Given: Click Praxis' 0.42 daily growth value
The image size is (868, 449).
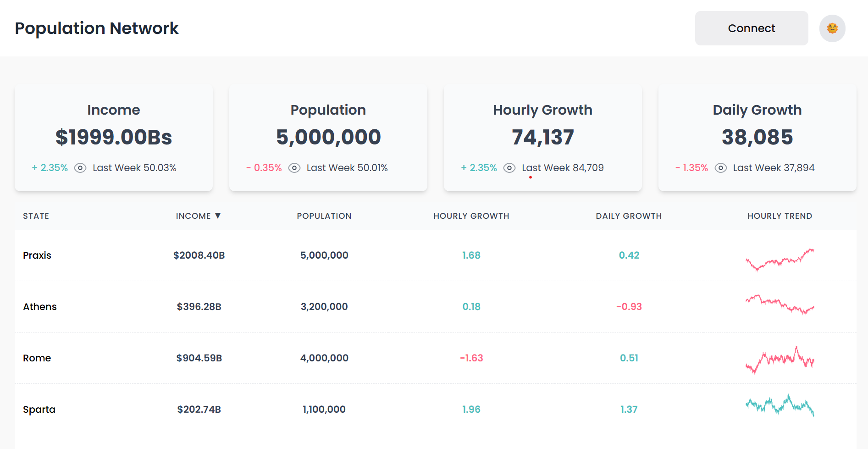Looking at the screenshot, I should pyautogui.click(x=629, y=255).
